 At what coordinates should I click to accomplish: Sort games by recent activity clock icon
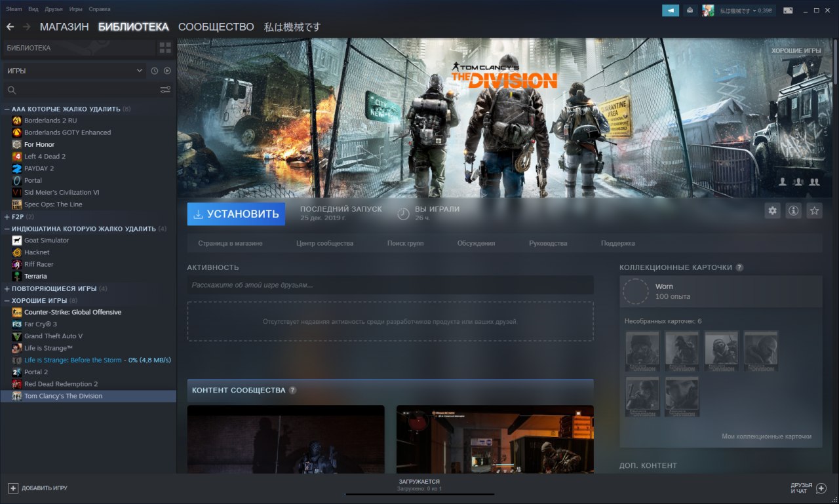tap(155, 71)
